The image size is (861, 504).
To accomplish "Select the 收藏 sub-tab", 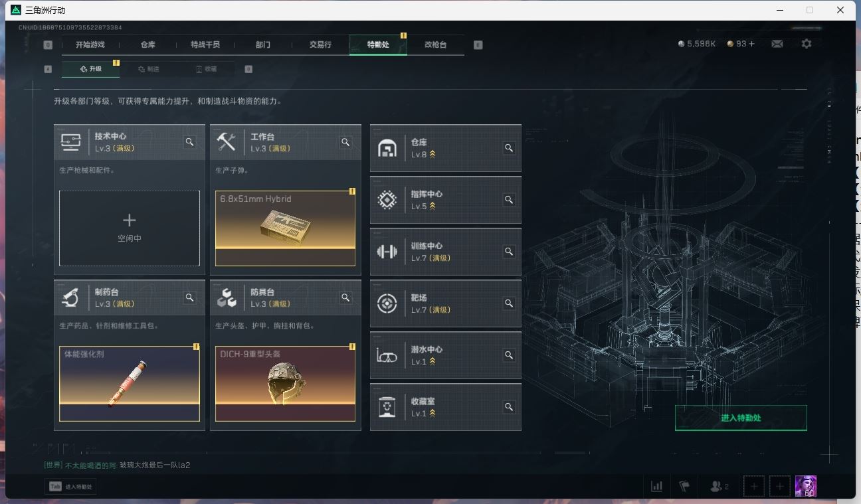I will click(206, 69).
